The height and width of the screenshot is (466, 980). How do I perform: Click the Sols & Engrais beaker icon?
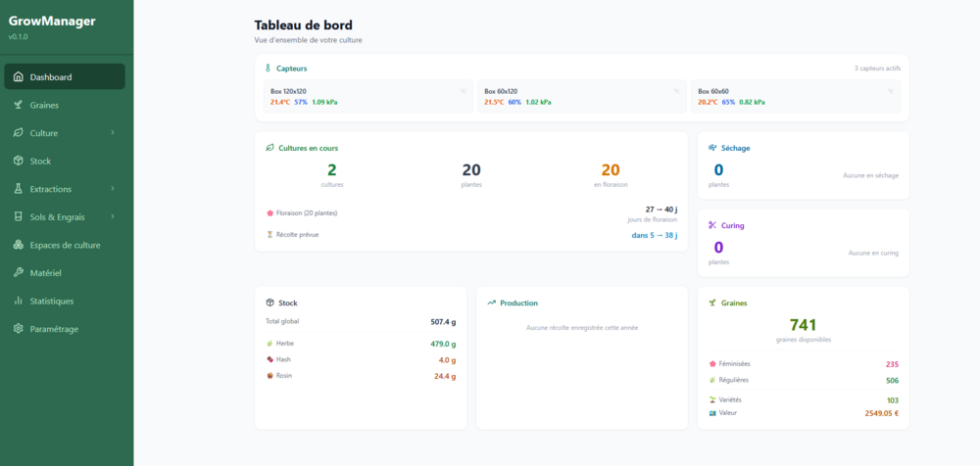pyautogui.click(x=18, y=216)
